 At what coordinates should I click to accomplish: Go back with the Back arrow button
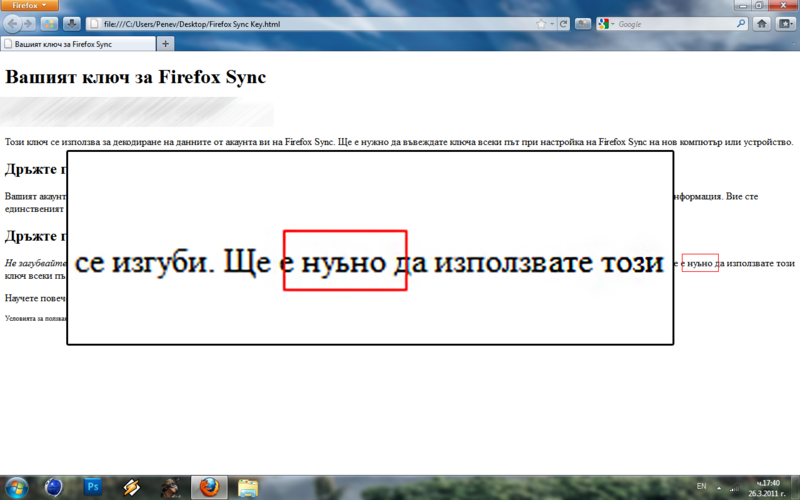click(12, 23)
